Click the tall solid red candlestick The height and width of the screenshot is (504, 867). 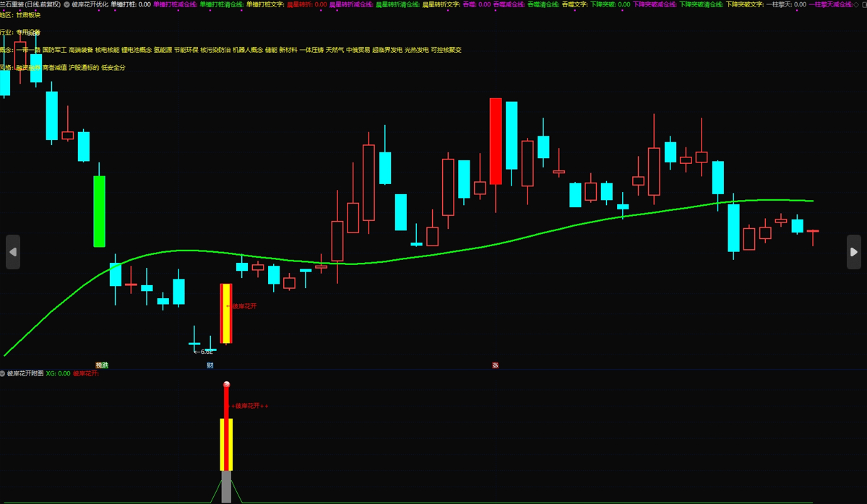coord(496,142)
